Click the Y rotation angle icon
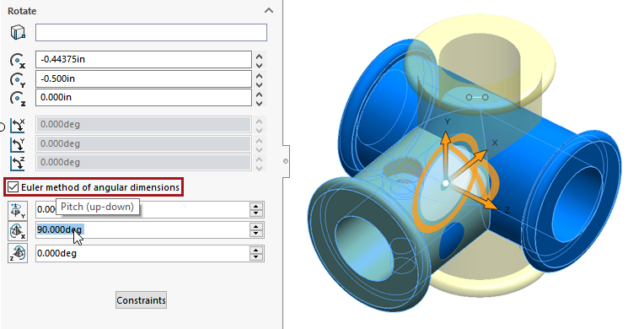Screen dimensions: 644x329 [18, 144]
